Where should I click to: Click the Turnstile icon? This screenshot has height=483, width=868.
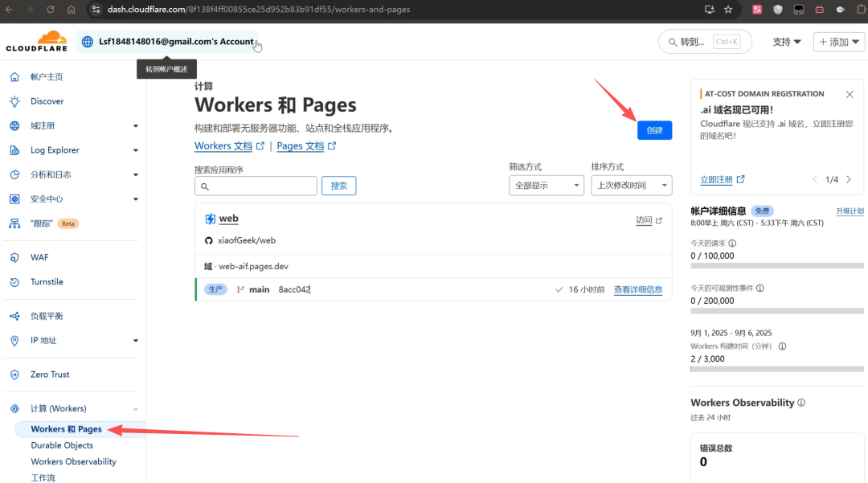point(15,281)
